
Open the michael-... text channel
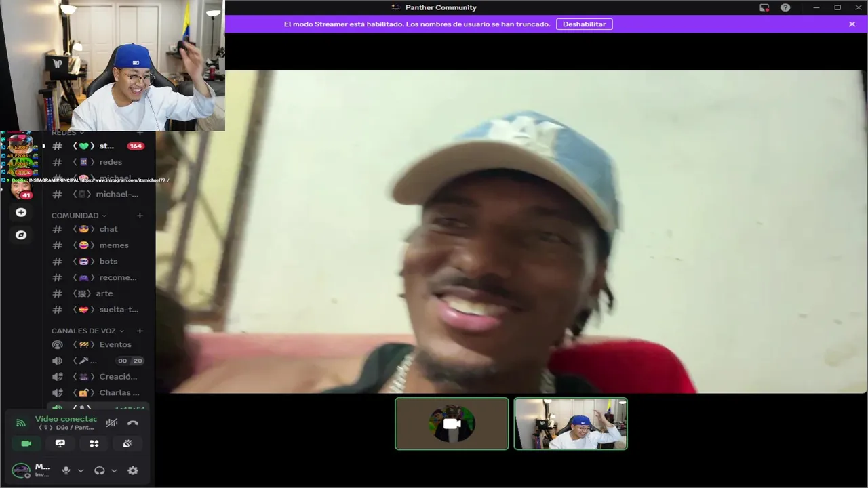point(98,194)
